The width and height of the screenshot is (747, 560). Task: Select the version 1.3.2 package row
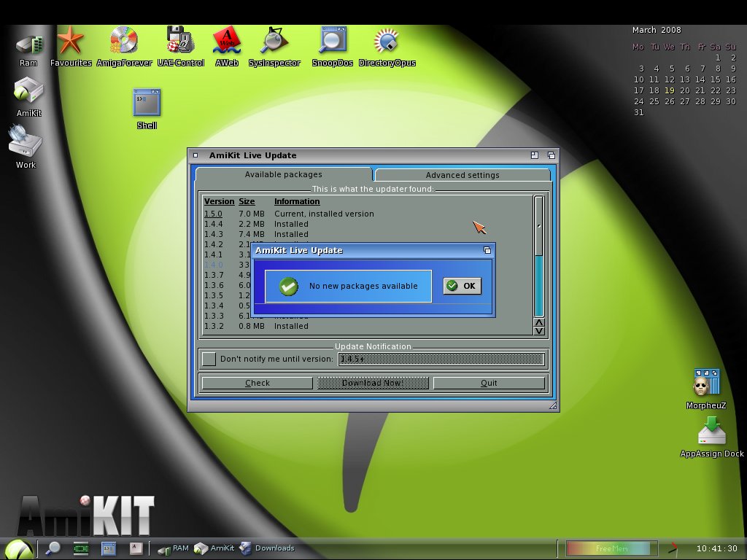point(367,326)
